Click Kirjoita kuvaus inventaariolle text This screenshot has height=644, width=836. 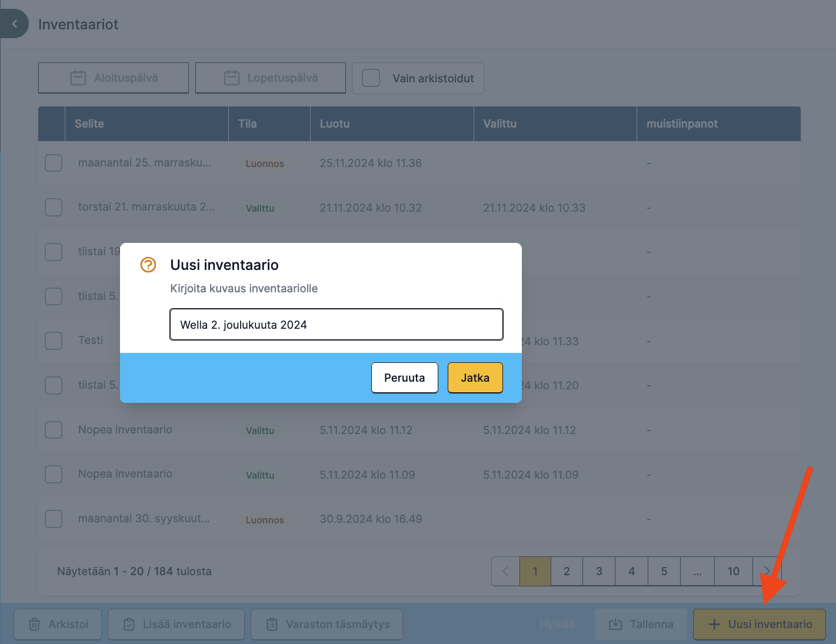(x=244, y=288)
